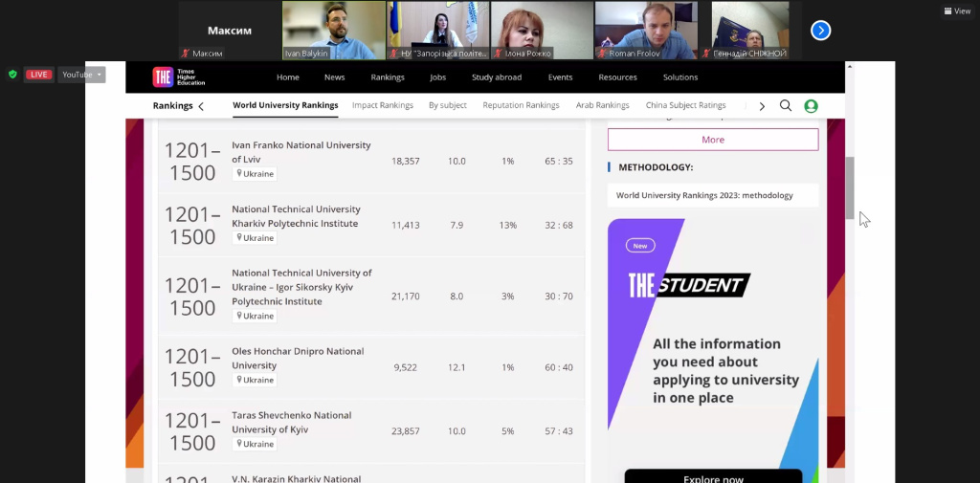Viewport: 980px width, 483px height.
Task: Open the Home menu item
Action: pos(288,77)
